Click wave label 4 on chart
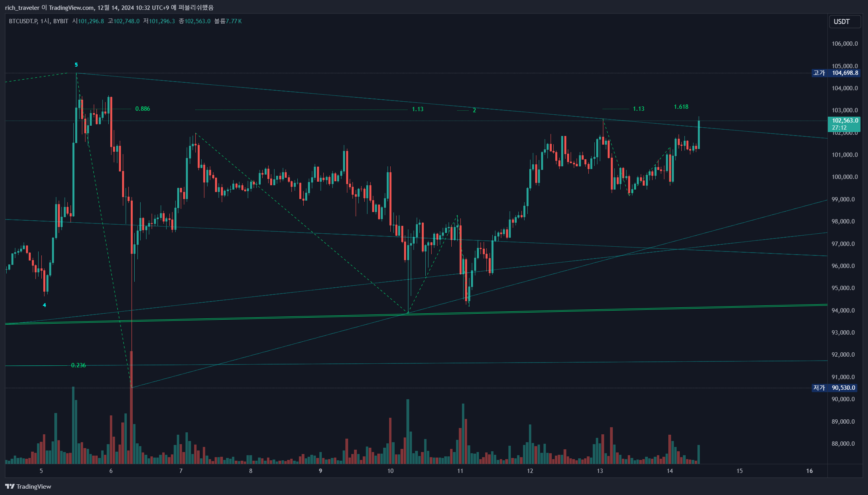Viewport: 868px width, 495px height. 45,305
